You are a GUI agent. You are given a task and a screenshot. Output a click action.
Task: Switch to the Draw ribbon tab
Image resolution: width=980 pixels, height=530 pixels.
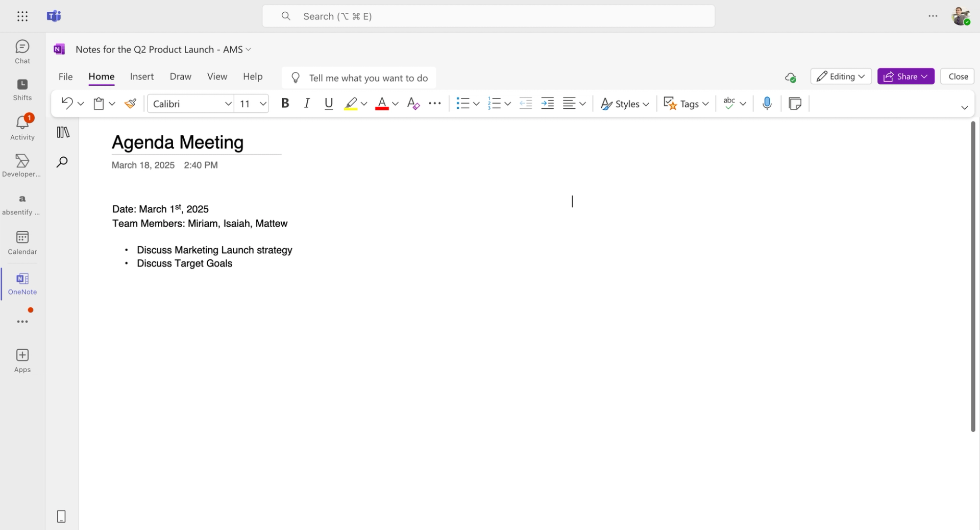(181, 77)
